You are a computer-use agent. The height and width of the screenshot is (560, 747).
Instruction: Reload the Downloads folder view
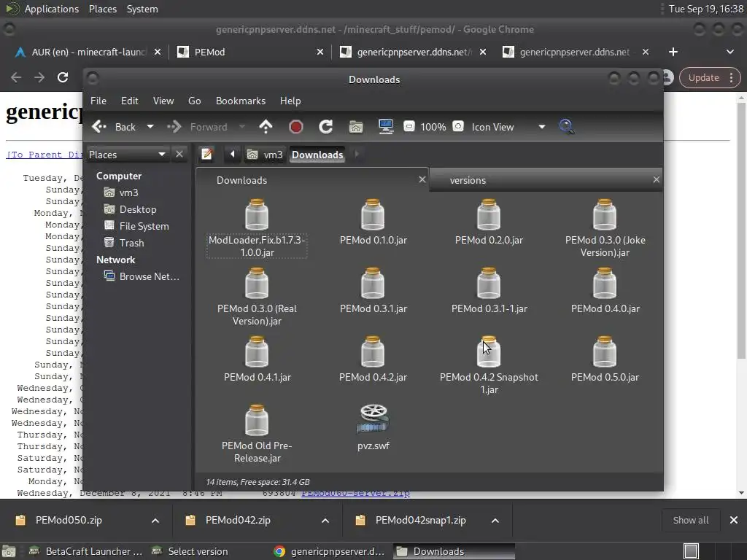(x=326, y=127)
